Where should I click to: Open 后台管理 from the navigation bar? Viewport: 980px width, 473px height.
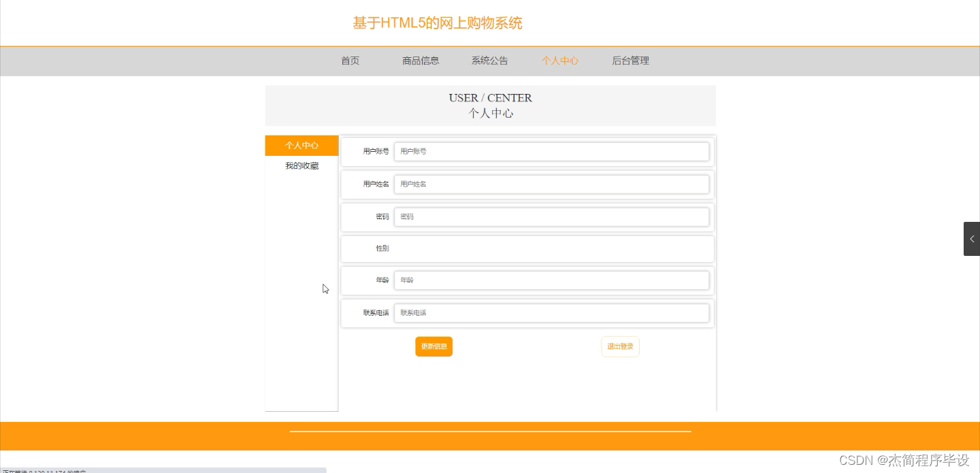coord(630,61)
